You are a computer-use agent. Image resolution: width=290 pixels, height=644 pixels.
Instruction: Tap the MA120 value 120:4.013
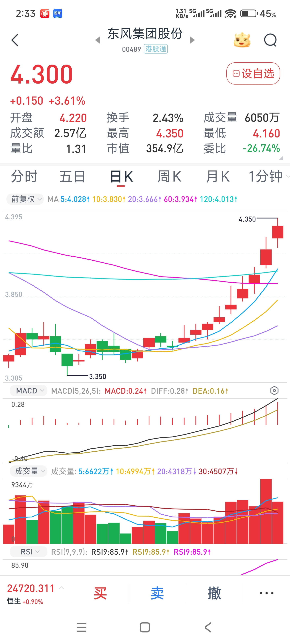pos(219,199)
